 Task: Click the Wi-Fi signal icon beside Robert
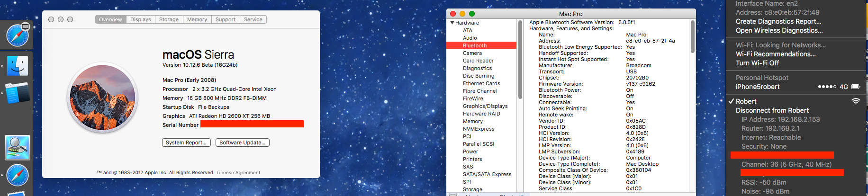tap(856, 101)
